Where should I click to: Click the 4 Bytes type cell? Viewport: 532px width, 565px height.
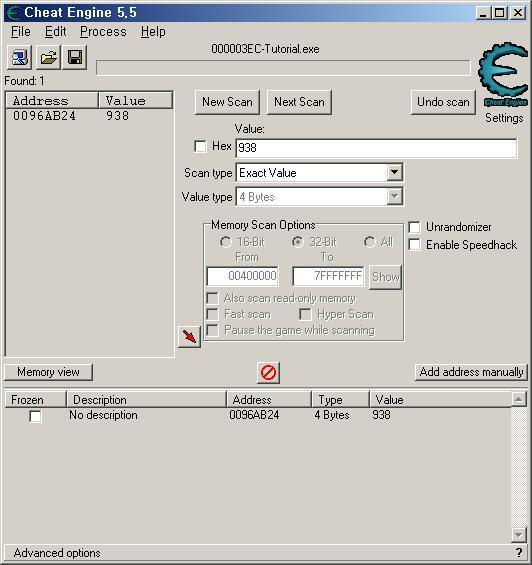[x=332, y=415]
